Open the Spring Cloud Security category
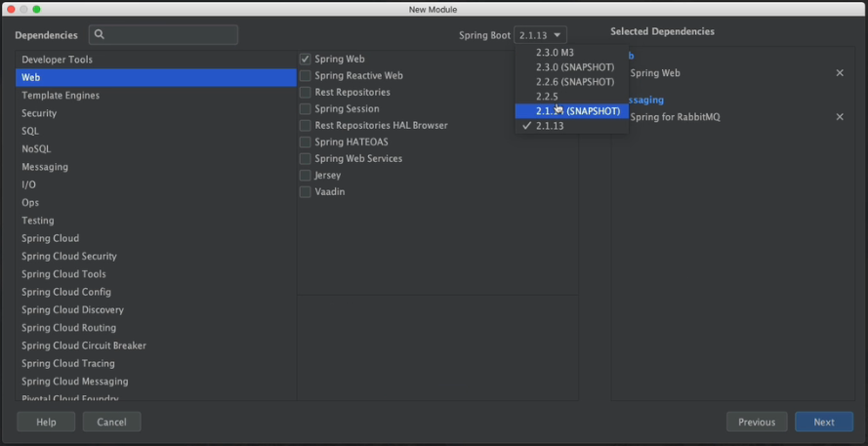 click(x=69, y=257)
